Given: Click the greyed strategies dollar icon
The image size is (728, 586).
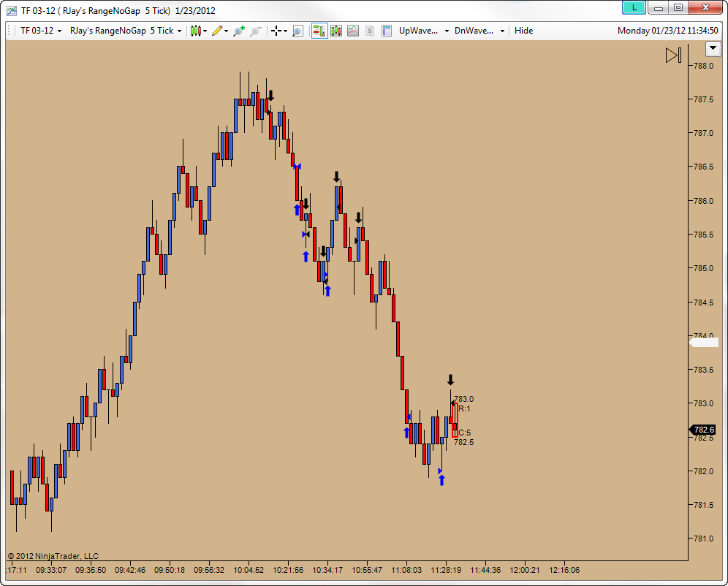Looking at the screenshot, I should 370,31.
